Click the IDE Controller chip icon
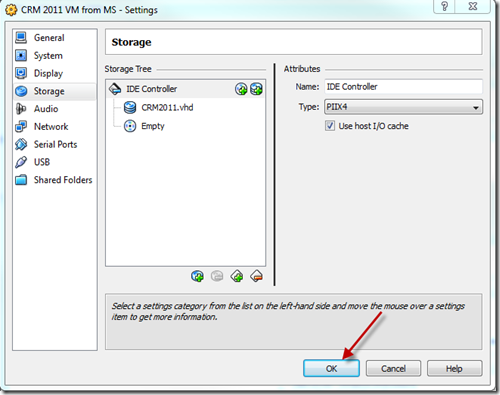The height and width of the screenshot is (395, 500). 115,89
